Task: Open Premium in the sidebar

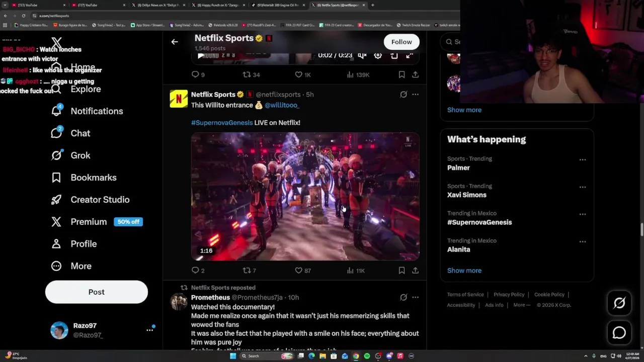Action: [97, 222]
